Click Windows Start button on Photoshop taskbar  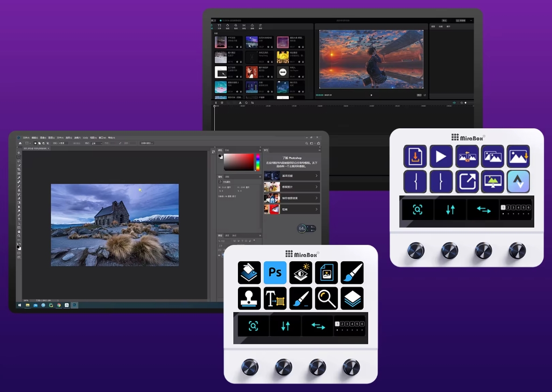19,305
